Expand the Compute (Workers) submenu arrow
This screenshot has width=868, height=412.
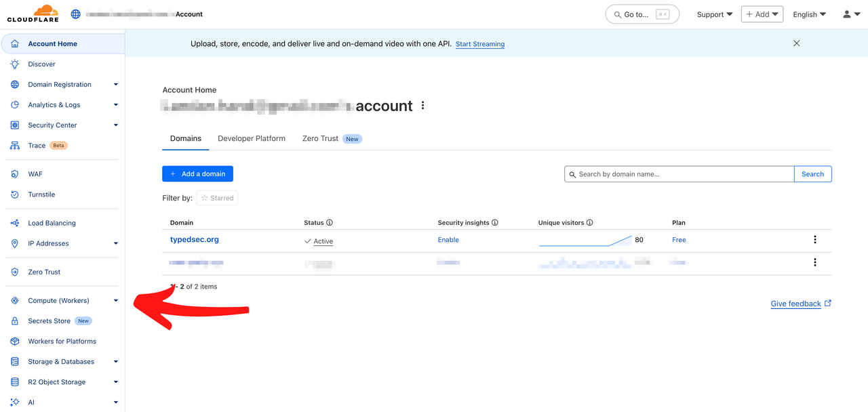116,300
